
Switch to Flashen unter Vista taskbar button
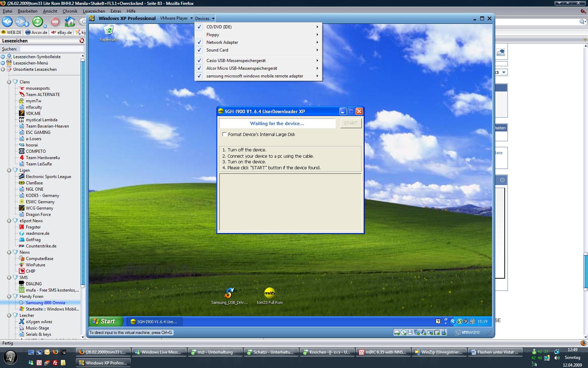click(x=495, y=352)
